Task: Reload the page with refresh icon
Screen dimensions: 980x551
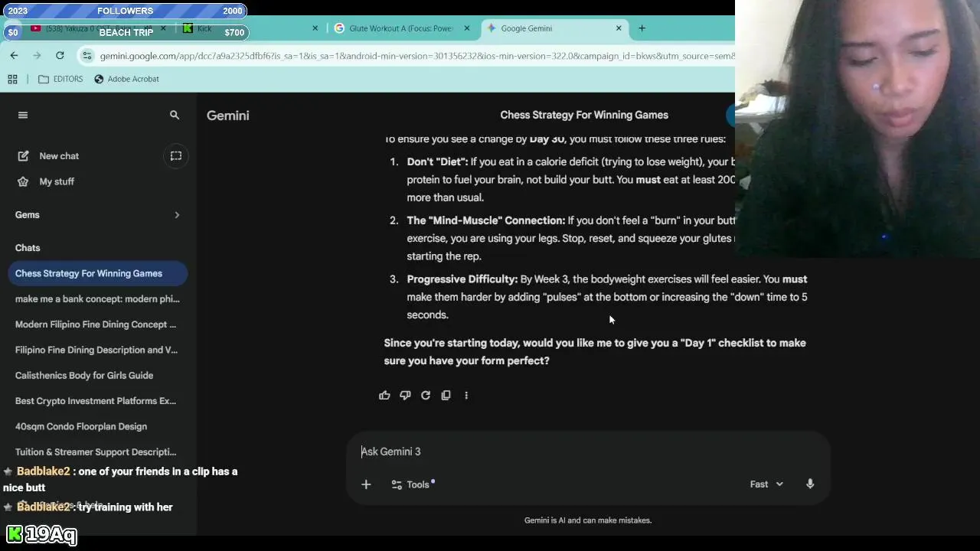Action: [60, 55]
